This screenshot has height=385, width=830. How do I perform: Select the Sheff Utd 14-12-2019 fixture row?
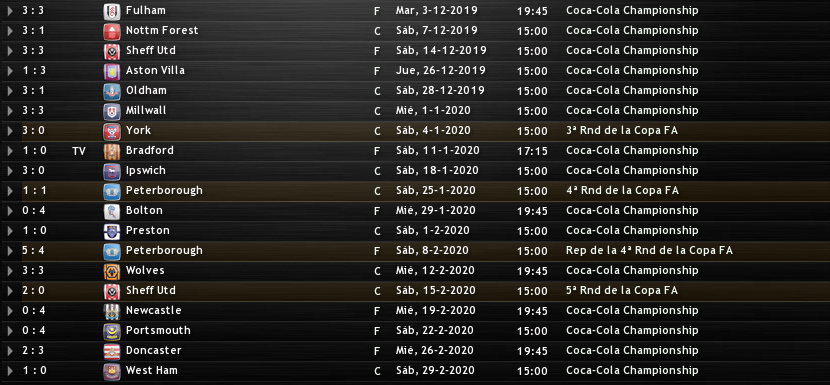(x=415, y=51)
